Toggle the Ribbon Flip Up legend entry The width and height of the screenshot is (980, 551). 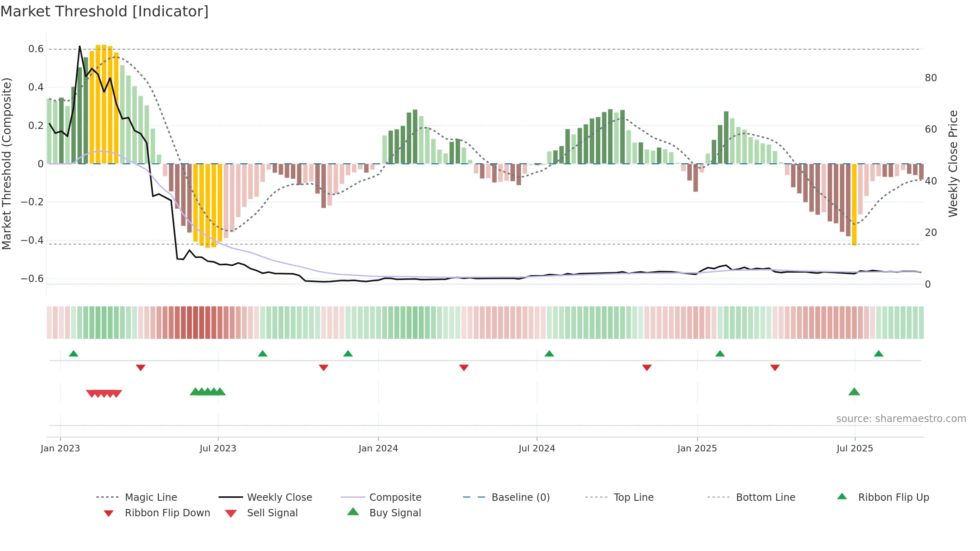[x=883, y=497]
